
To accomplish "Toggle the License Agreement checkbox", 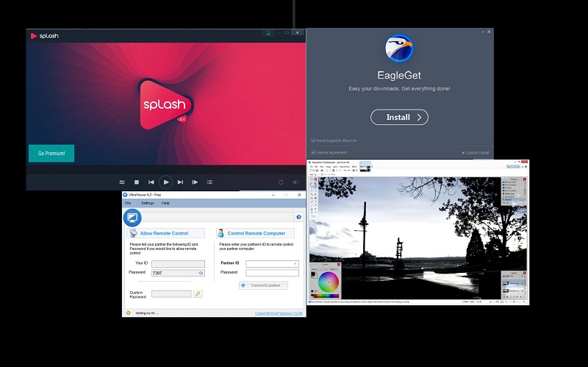I will coord(313,152).
